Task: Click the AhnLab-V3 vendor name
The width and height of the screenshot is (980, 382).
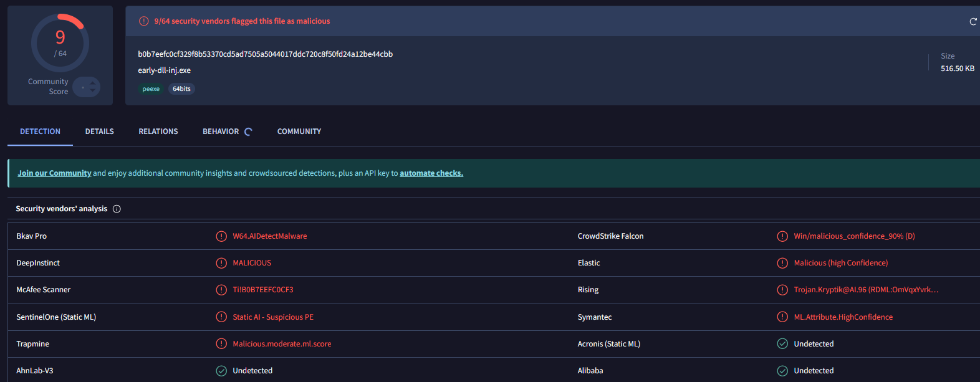Action: tap(35, 371)
